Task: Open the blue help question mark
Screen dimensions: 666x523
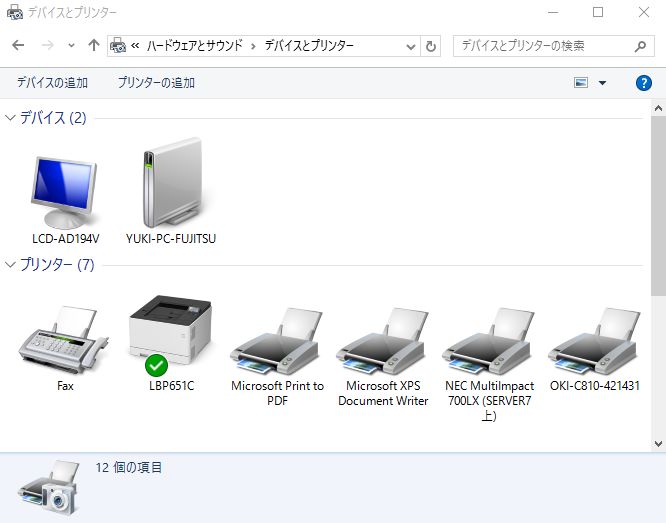Action: coord(644,83)
